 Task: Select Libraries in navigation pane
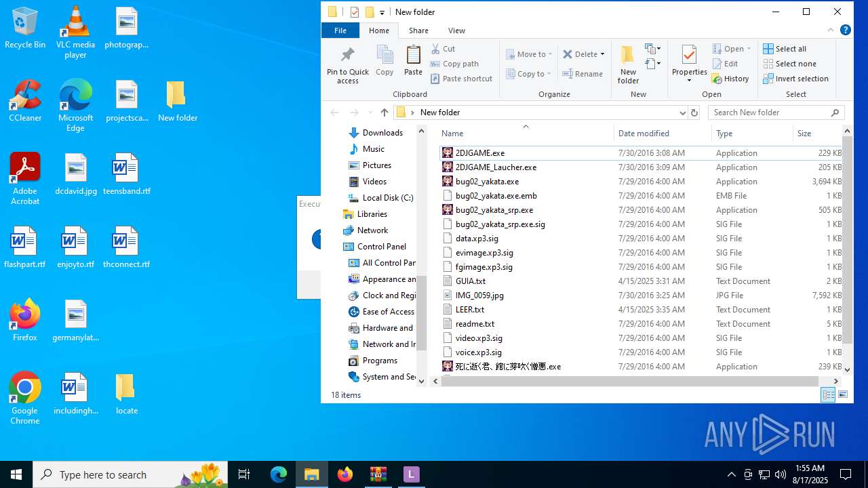coord(366,214)
